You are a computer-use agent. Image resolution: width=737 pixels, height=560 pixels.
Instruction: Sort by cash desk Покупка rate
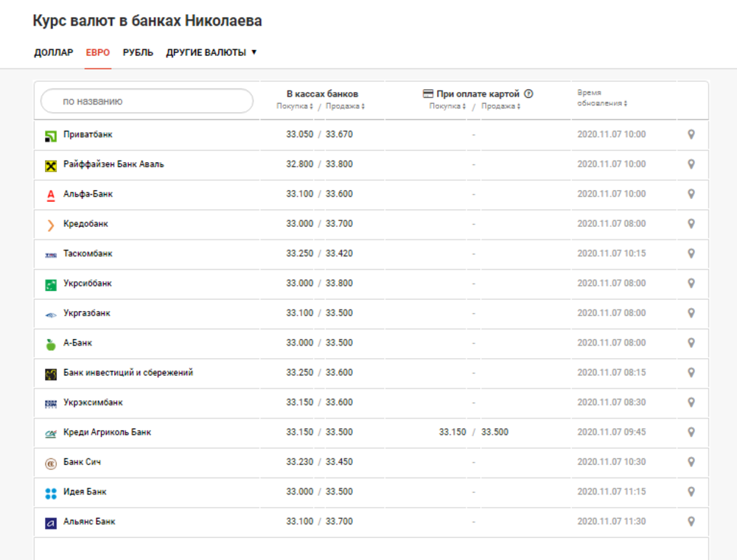(x=295, y=106)
